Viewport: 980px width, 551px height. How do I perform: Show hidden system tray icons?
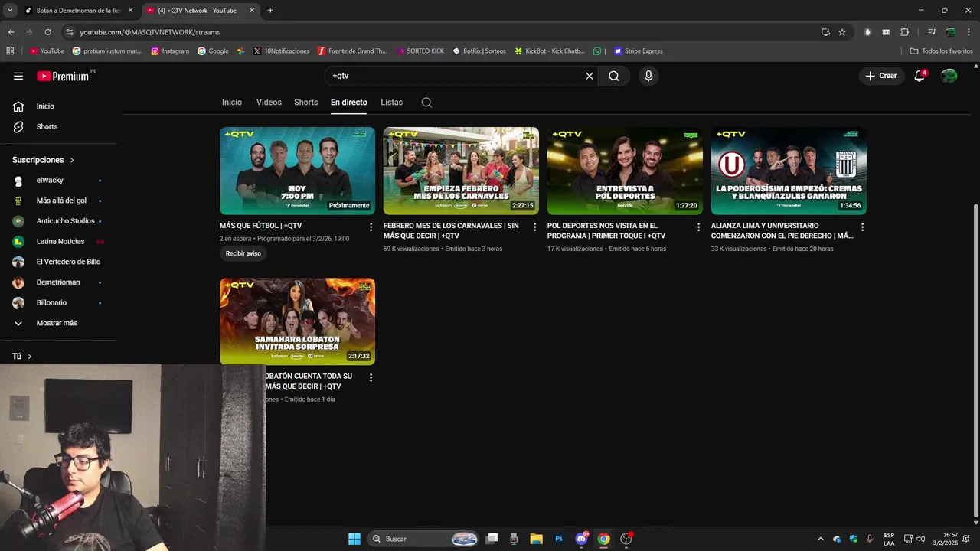click(821, 539)
